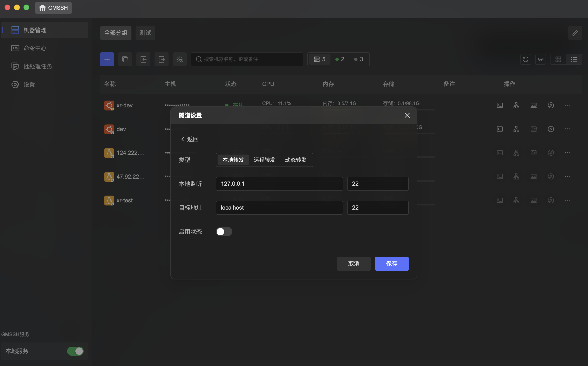Close the 隧道设置 dialog
Screen dimensions: 588x366
click(x=407, y=115)
